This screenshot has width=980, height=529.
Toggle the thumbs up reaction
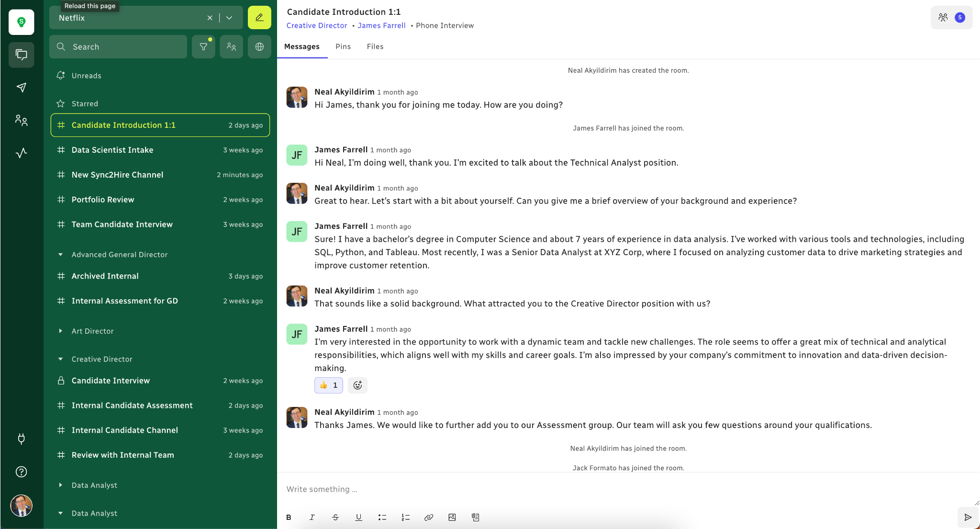(x=328, y=385)
